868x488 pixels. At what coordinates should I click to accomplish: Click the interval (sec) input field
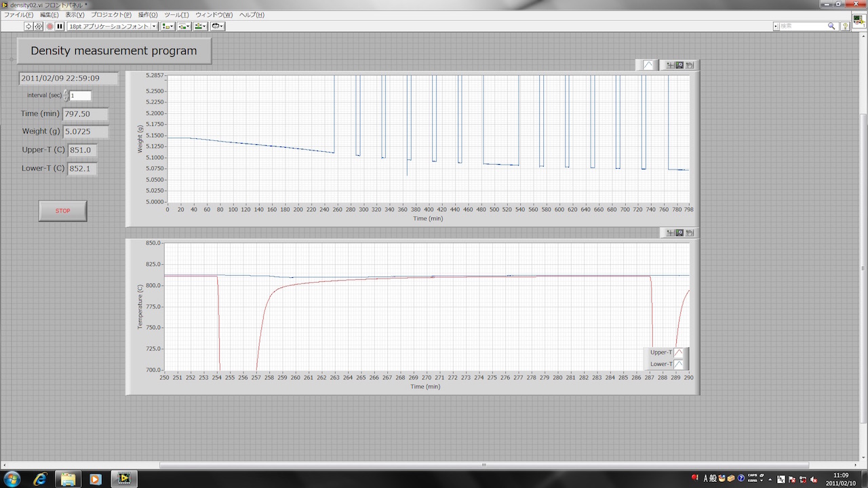click(x=80, y=96)
